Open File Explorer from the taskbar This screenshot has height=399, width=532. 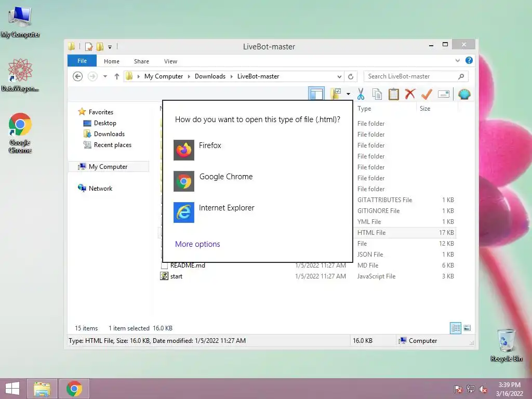42,389
